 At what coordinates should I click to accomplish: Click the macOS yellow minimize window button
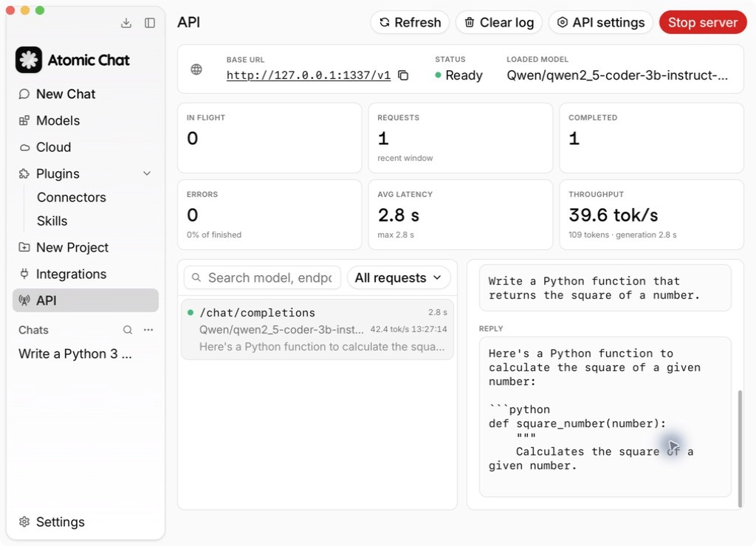[x=25, y=10]
